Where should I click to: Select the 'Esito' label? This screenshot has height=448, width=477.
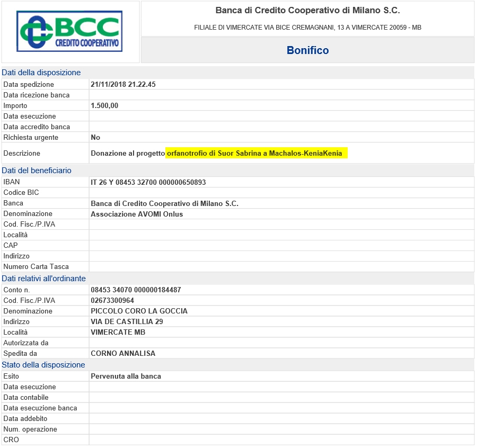point(11,377)
